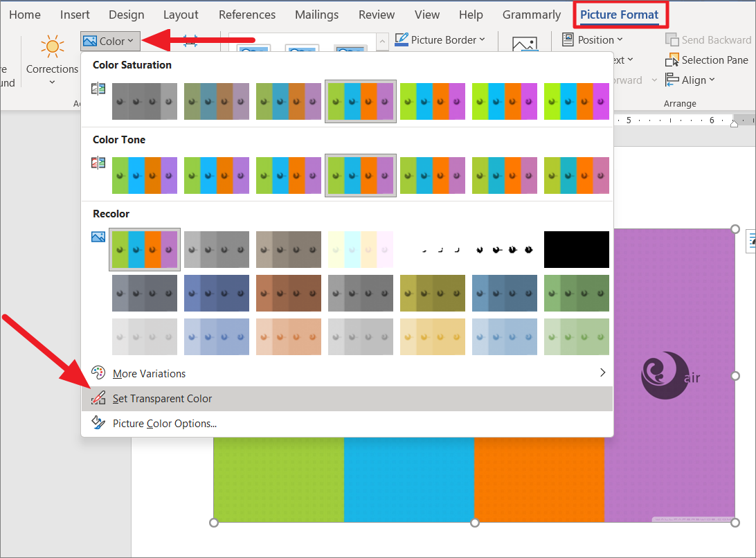The height and width of the screenshot is (558, 756).
Task: Click the top-right picture resize handle
Action: point(735,229)
